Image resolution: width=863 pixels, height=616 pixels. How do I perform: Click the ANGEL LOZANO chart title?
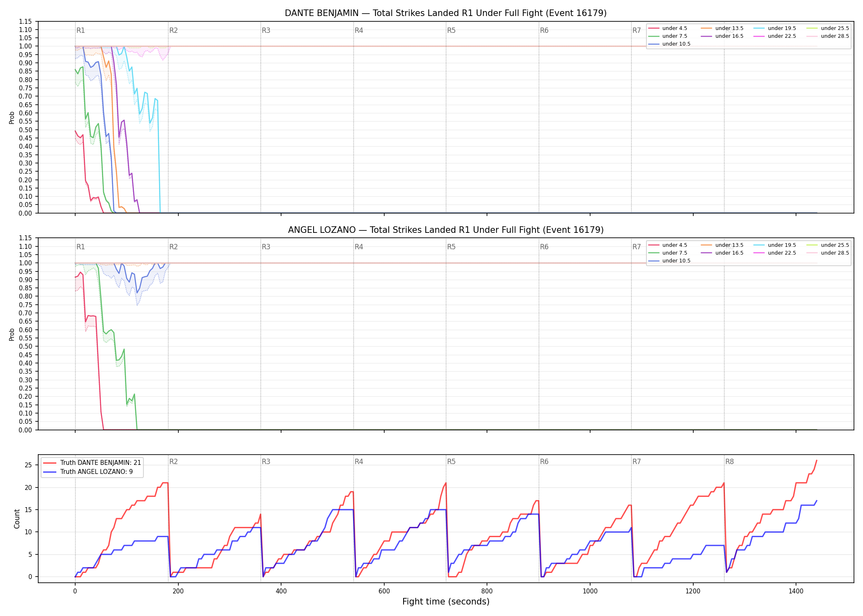(445, 230)
